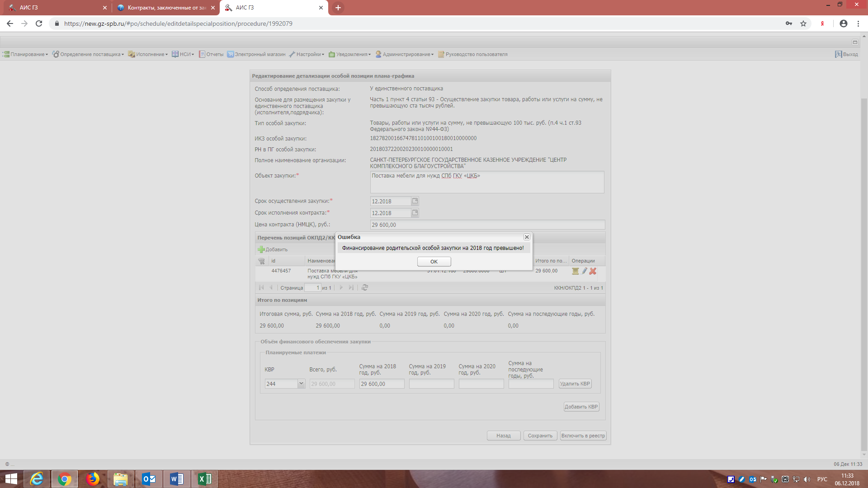Open Руководство пользователя
The image size is (868, 488).
click(473, 54)
